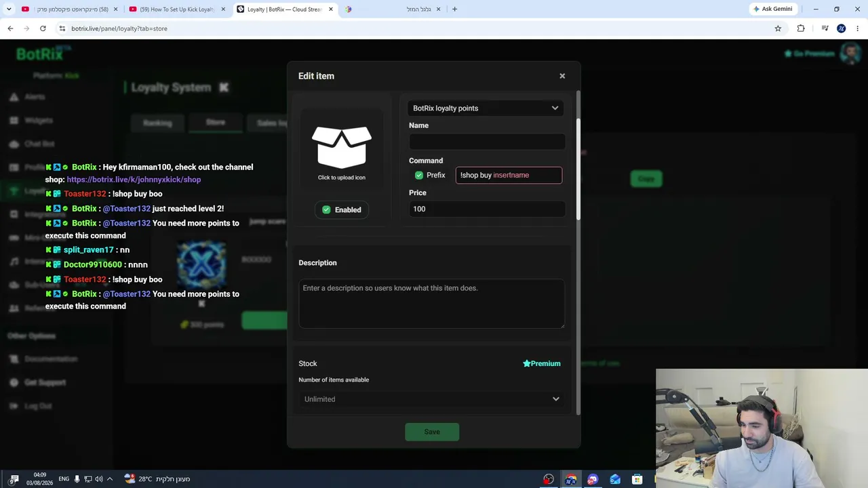Go forward in browser history
The image size is (868, 488).
point(26,28)
